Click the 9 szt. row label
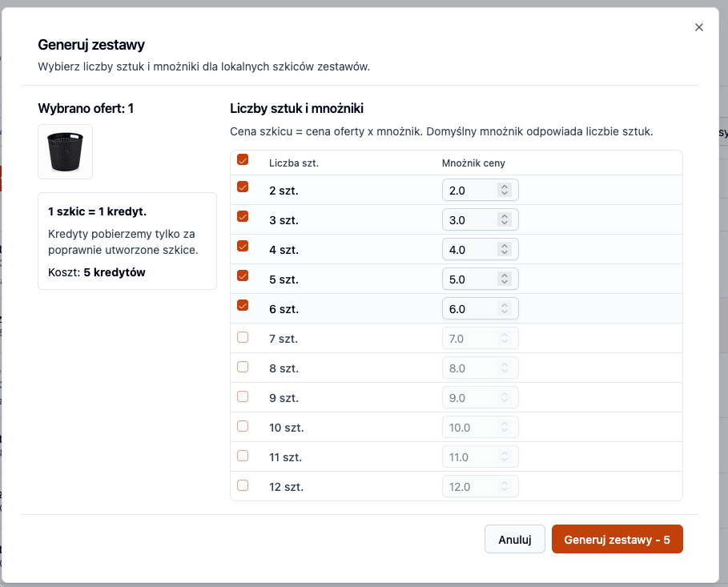The width and height of the screenshot is (728, 587). (x=284, y=399)
